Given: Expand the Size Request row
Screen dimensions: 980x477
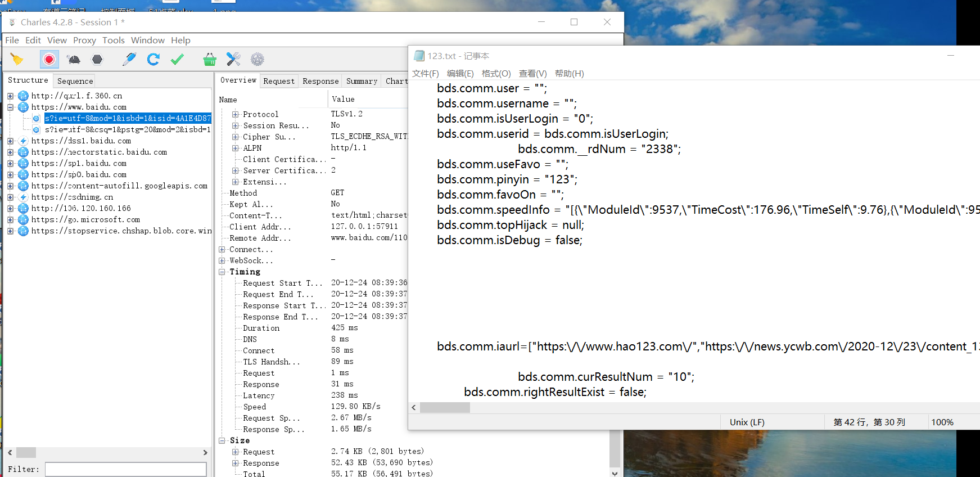Looking at the screenshot, I should [235, 452].
